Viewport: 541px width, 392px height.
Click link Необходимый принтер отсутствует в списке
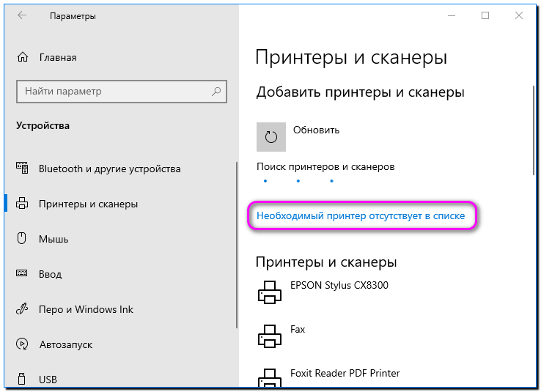pyautogui.click(x=361, y=216)
